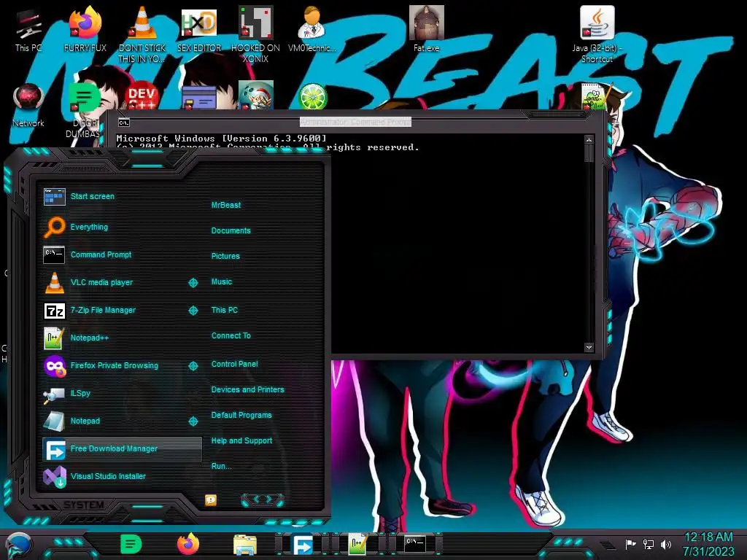747x560 pixels.
Task: Click Run... in the Start menu
Action: pyautogui.click(x=222, y=466)
